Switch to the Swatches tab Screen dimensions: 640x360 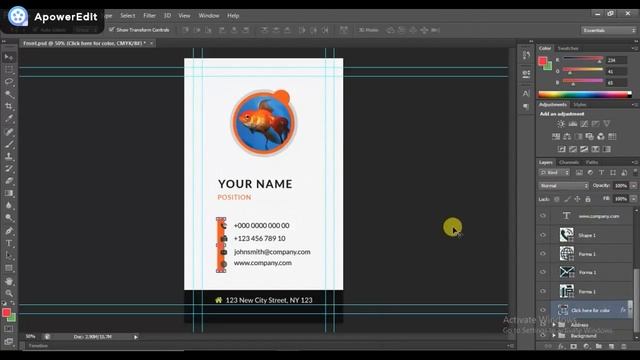[568, 49]
